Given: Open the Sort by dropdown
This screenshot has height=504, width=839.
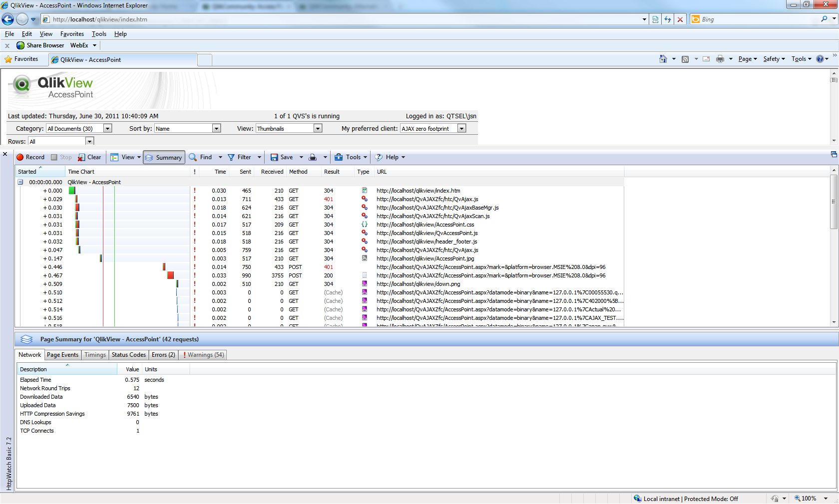Looking at the screenshot, I should click(x=216, y=128).
